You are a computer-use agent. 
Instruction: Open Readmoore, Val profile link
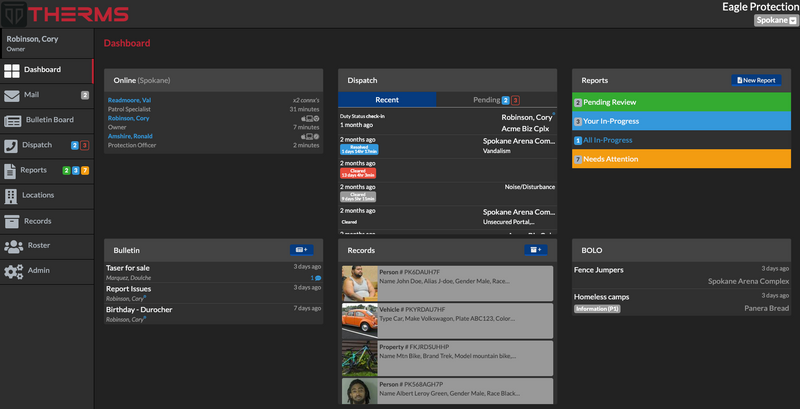tap(129, 100)
